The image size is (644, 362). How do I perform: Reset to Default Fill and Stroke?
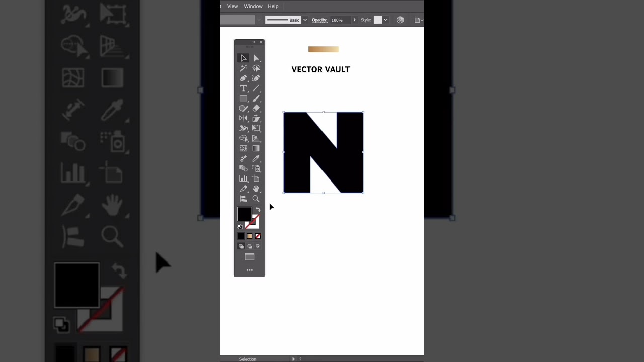(x=240, y=227)
